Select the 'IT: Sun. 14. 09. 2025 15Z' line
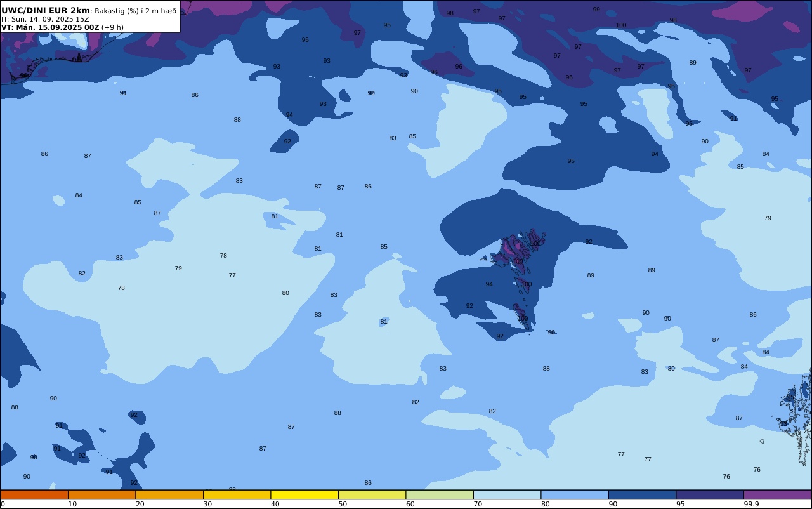Image resolution: width=812 pixels, height=509 pixels. pyautogui.click(x=45, y=19)
